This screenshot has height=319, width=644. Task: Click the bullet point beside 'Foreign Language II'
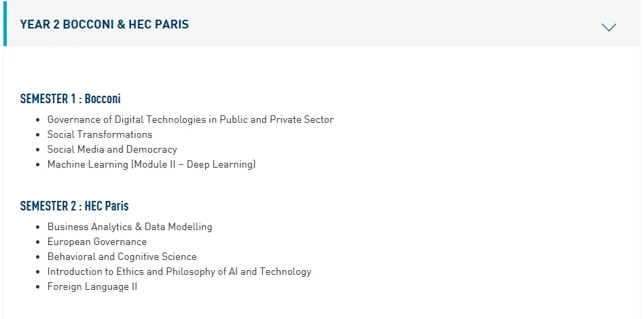[x=38, y=286]
